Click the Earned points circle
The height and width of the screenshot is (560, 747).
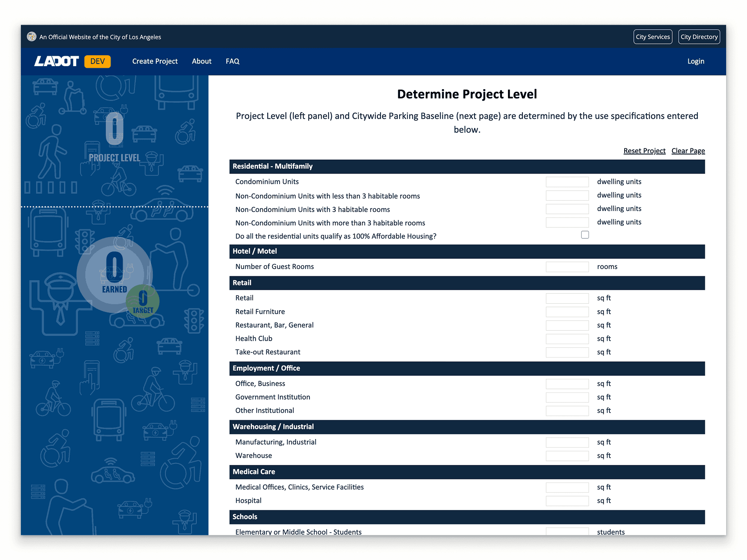114,274
